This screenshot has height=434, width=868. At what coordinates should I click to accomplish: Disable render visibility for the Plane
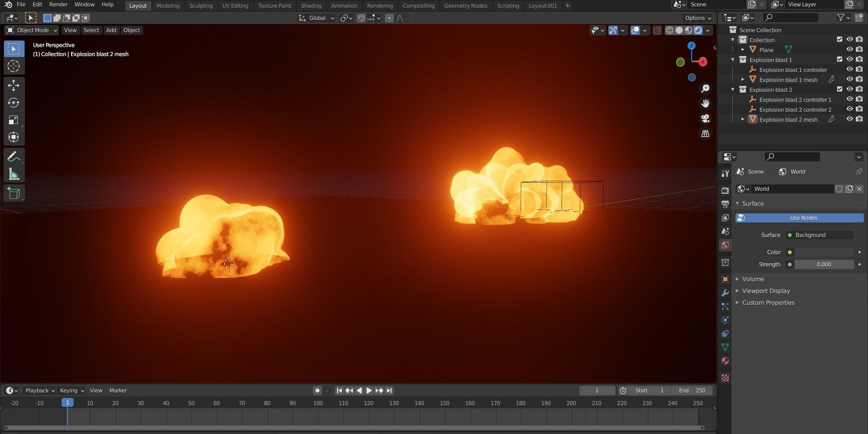860,49
